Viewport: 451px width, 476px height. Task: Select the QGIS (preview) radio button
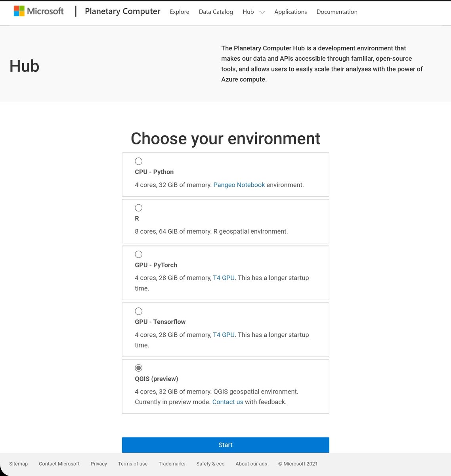click(x=138, y=368)
